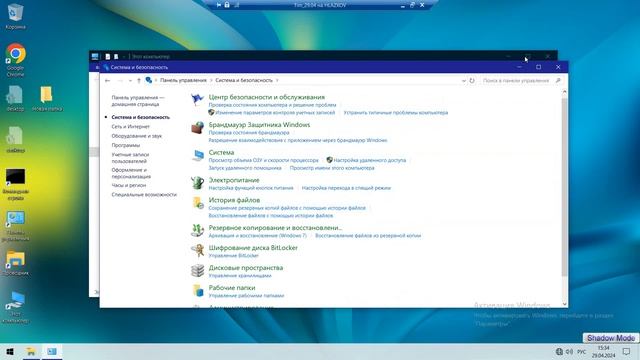The width and height of the screenshot is (640, 360).
Task: Open the Система heading link
Action: coord(221,153)
